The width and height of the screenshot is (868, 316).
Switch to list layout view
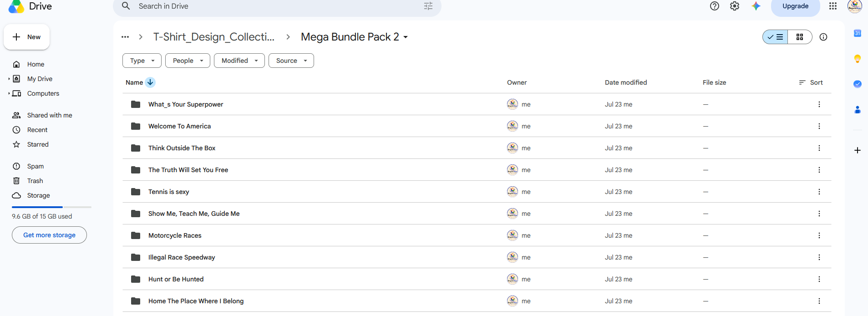pos(775,37)
